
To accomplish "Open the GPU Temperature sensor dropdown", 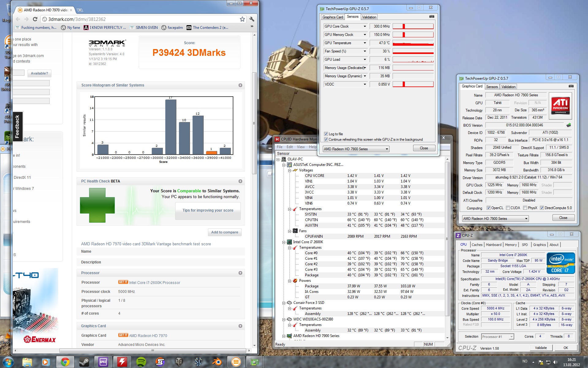I will pos(364,43).
